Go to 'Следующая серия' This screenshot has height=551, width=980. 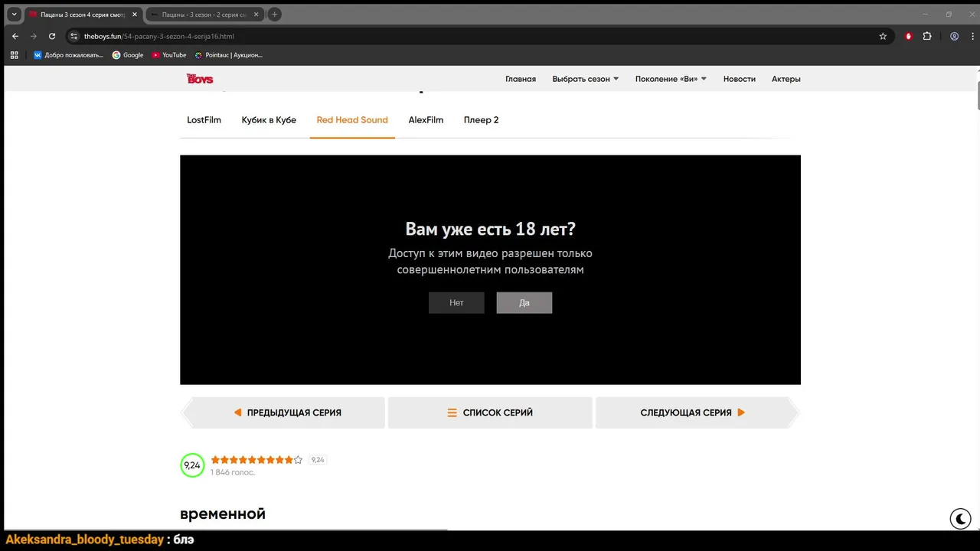[697, 412]
